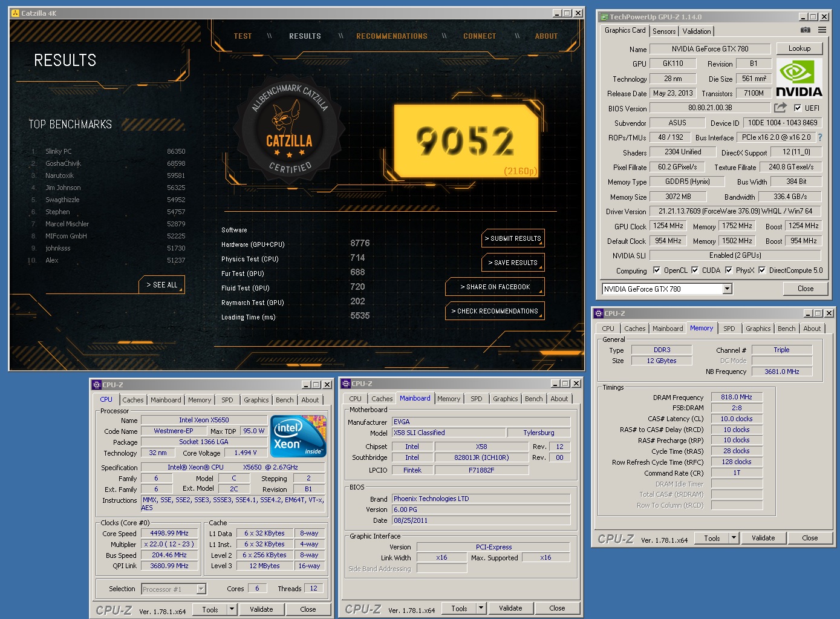Toggle the PhysX checkbox
Viewport: 840px width, 619px height.
[729, 270]
